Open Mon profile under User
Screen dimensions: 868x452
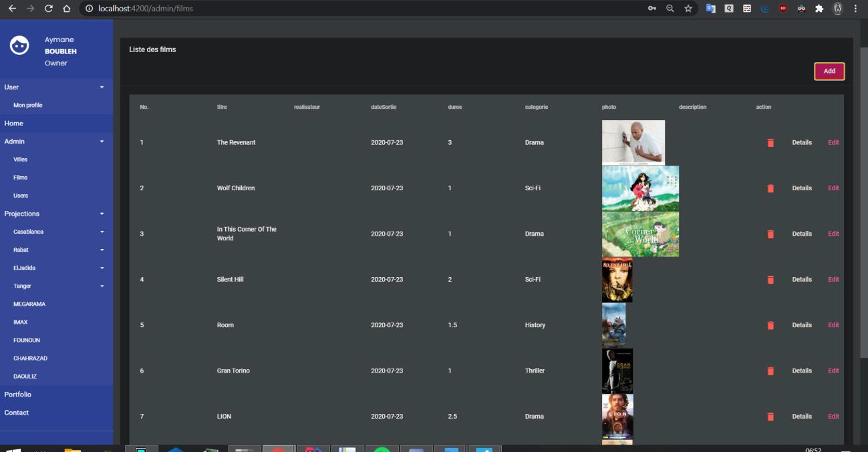[27, 105]
